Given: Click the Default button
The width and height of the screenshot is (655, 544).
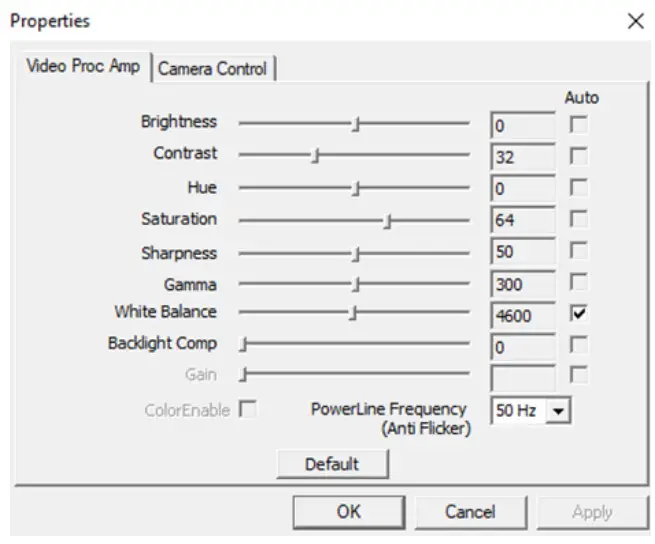Looking at the screenshot, I should pyautogui.click(x=332, y=464).
